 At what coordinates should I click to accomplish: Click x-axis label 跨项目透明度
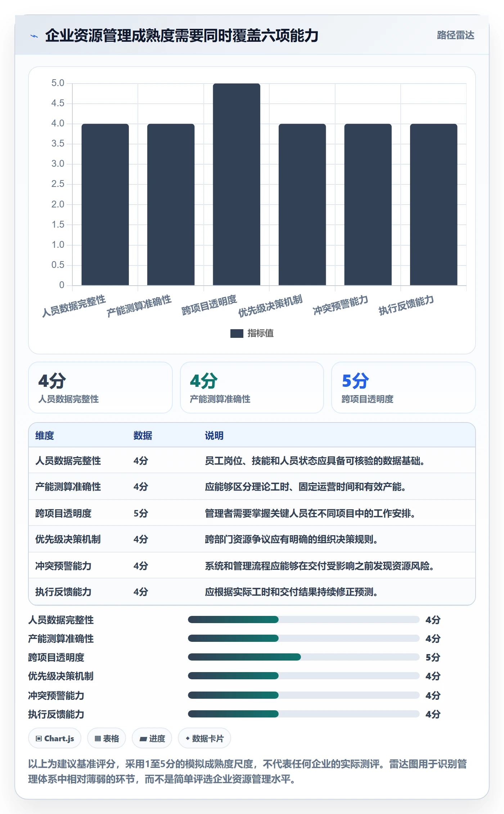(209, 305)
